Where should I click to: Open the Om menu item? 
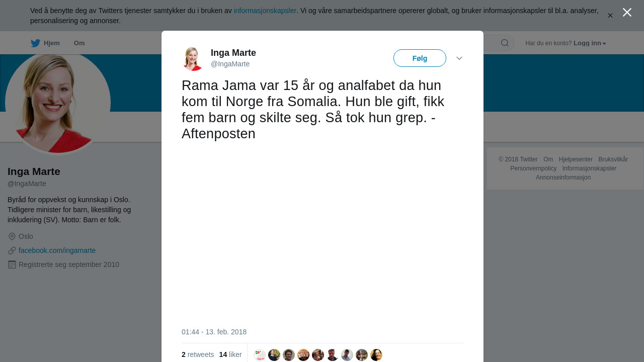[79, 43]
